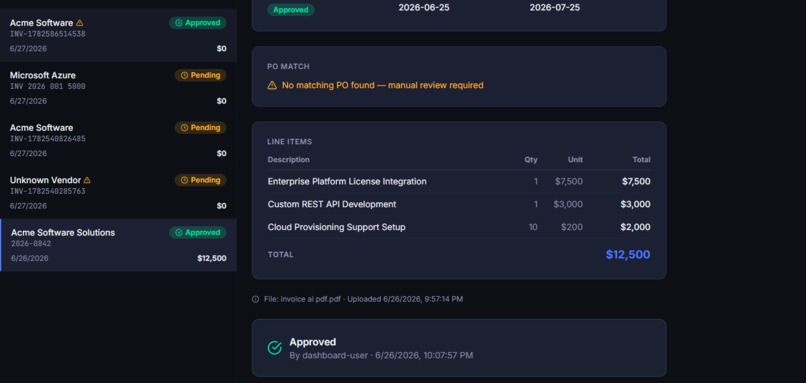The height and width of the screenshot is (383, 806).
Task: Click the Unit column header
Action: pyautogui.click(x=575, y=160)
